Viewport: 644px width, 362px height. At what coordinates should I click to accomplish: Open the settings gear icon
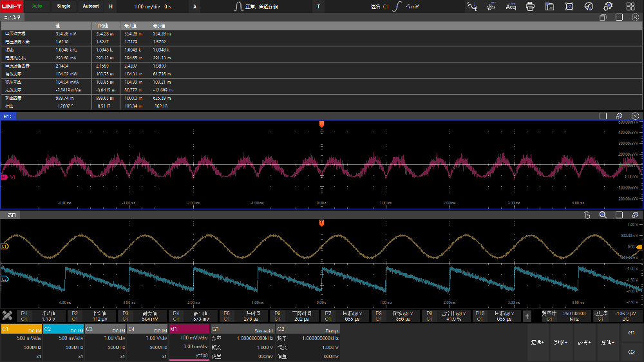(609, 6)
